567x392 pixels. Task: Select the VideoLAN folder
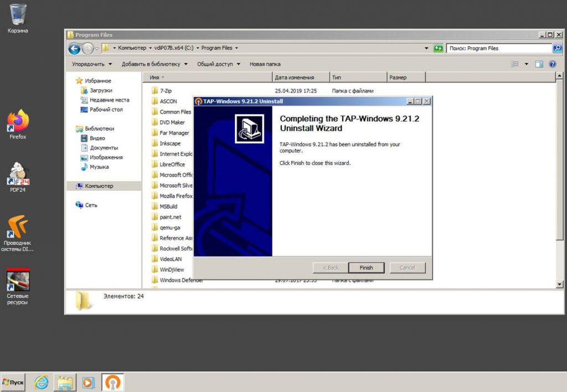167,259
